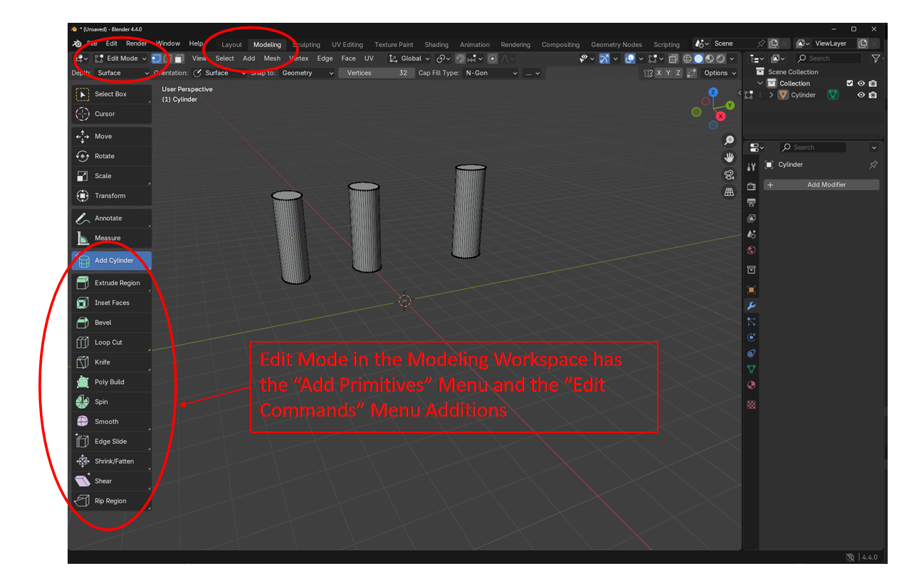
Task: Uncheck the Collection exclude checkbox
Action: coord(849,83)
